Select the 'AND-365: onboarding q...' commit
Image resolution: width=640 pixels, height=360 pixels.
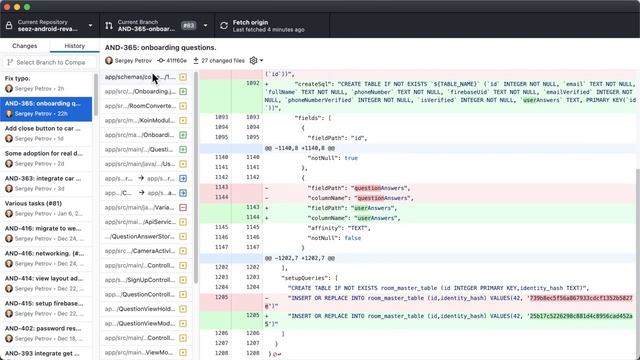(x=46, y=109)
